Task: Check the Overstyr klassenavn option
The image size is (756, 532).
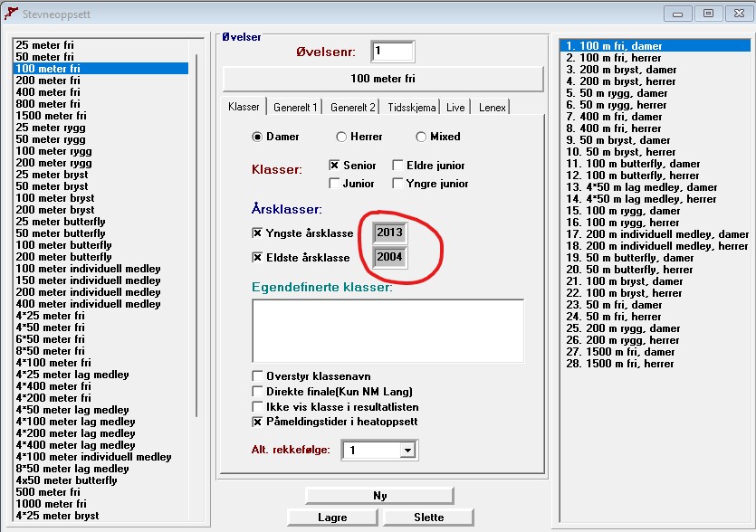Action: tap(258, 376)
